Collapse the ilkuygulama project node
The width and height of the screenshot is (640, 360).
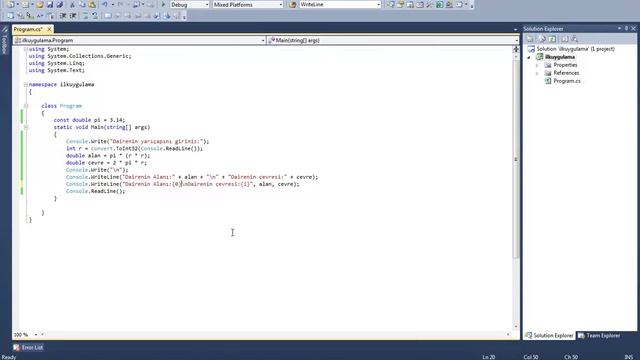(529, 57)
